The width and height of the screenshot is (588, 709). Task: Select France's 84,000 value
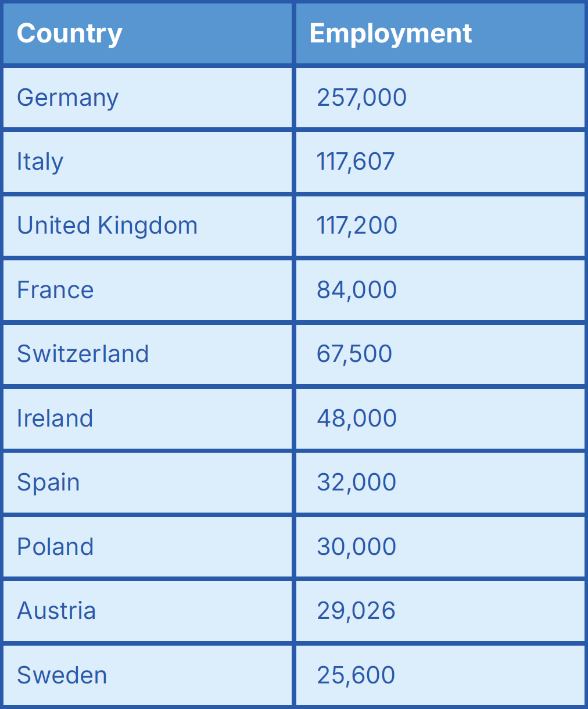click(x=357, y=290)
